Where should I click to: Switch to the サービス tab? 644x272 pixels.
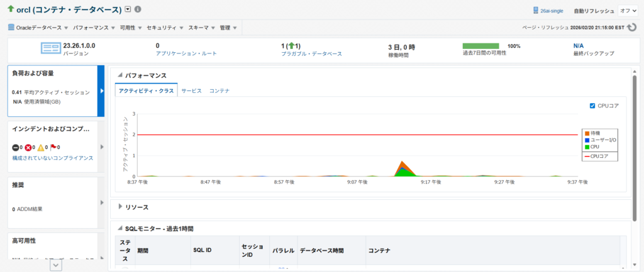point(191,91)
